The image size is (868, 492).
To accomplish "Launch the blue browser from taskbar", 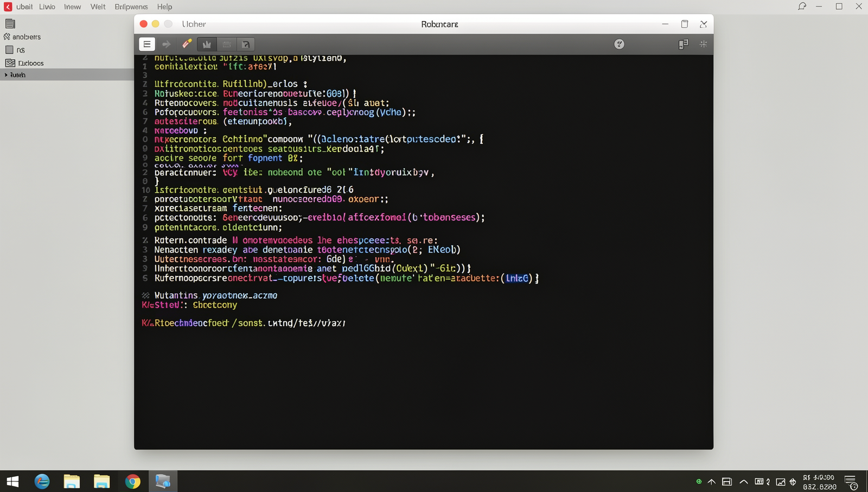I will tap(42, 481).
